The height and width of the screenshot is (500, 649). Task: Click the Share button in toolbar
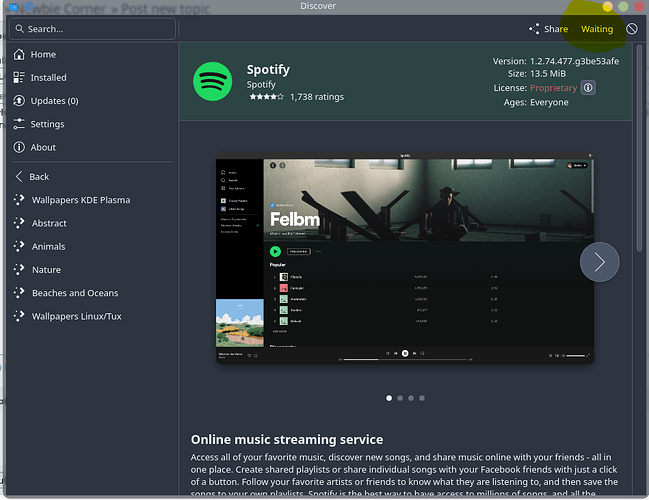(548, 29)
